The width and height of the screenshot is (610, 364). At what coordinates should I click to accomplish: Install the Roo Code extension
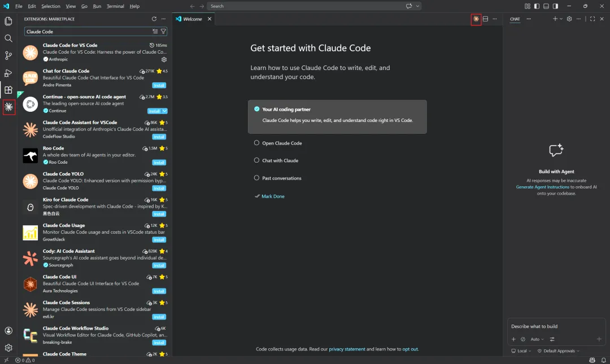point(159,163)
